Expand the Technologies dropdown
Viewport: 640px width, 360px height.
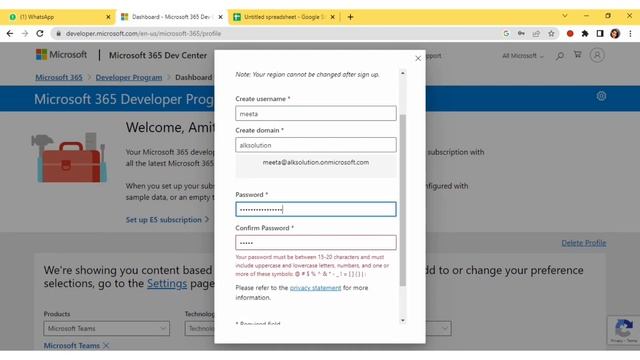[199, 329]
